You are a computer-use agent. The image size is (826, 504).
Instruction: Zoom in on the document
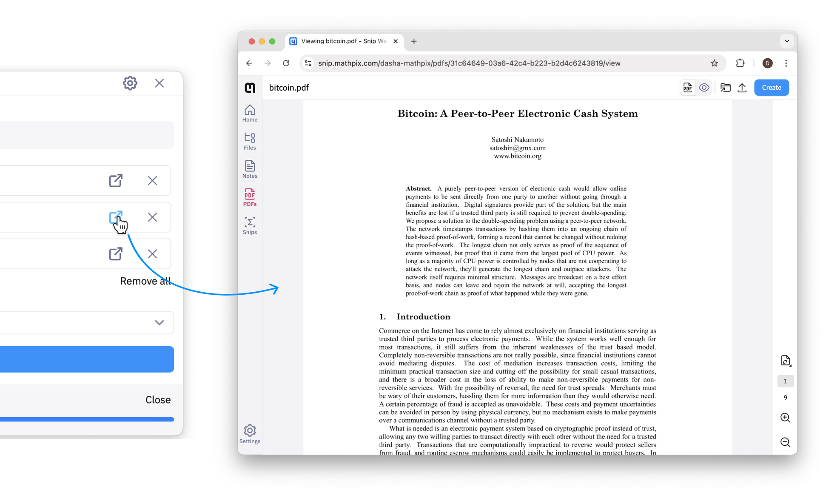(x=786, y=418)
